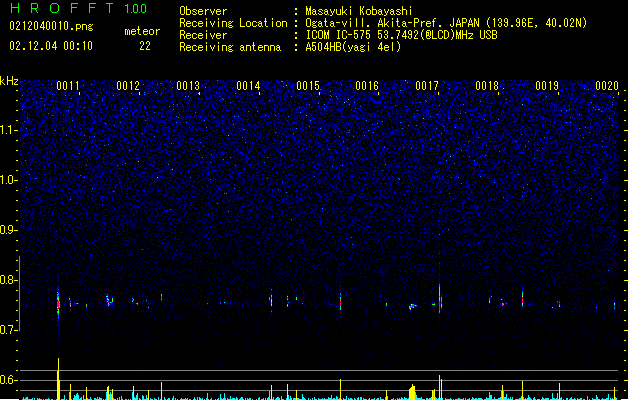The image size is (629, 400).
Task: Select the file name 0212040010.png
Action: 51,26
